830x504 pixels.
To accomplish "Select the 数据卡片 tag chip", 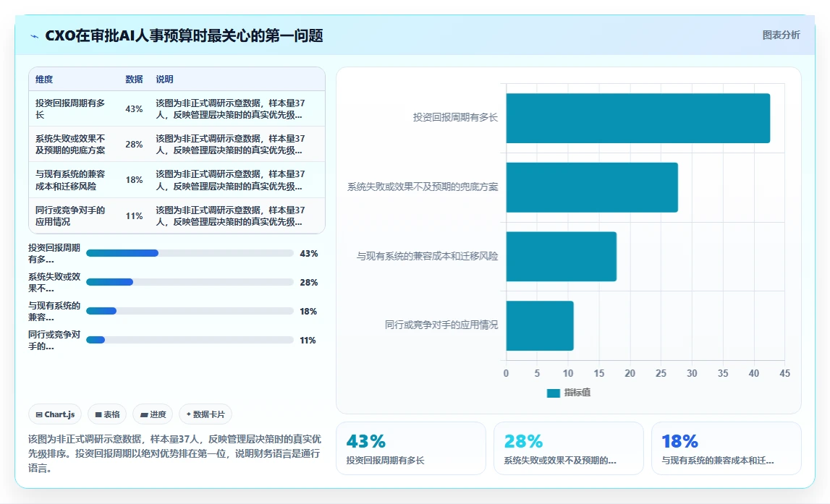I will tap(206, 414).
